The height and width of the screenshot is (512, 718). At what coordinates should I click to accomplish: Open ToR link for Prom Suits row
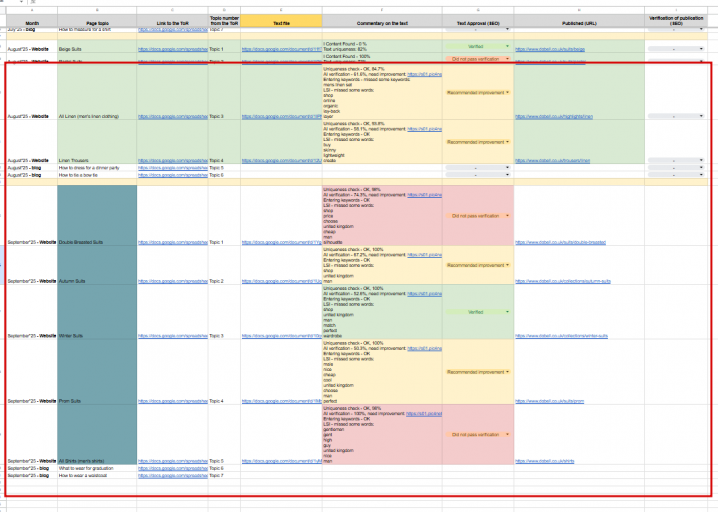(x=173, y=401)
